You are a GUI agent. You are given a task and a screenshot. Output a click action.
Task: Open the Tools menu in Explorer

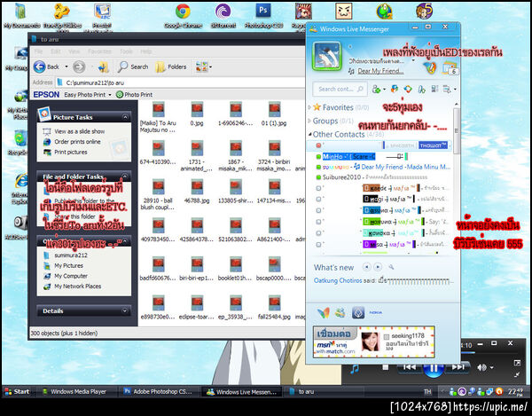[x=126, y=51]
